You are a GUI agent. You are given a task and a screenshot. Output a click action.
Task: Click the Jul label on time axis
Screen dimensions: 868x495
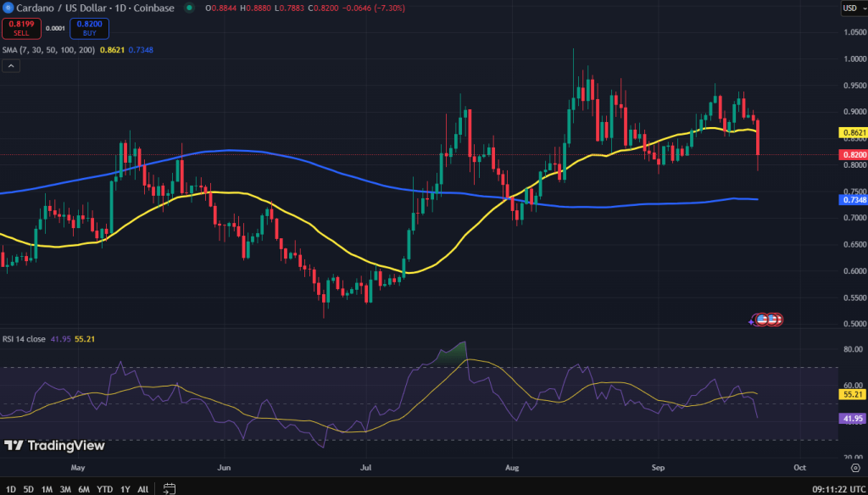coord(366,467)
